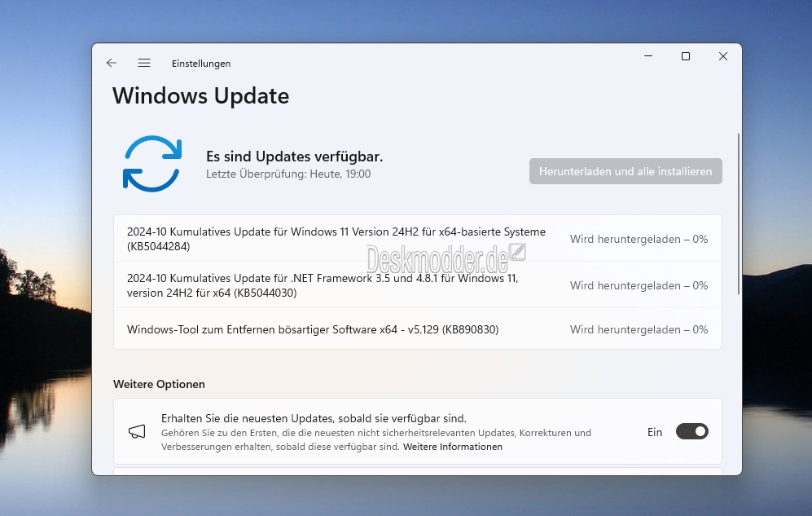
Task: Click the blue sync arrows update icon
Action: 152,164
